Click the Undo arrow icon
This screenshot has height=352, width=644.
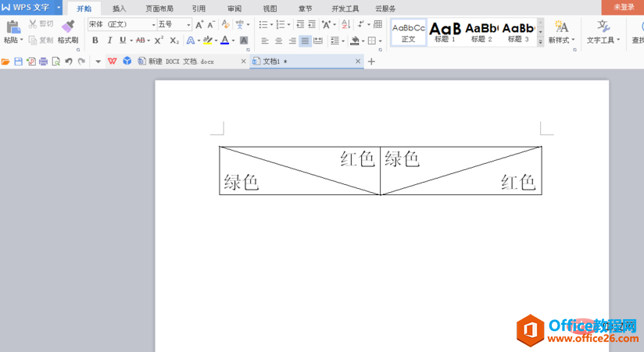click(69, 61)
